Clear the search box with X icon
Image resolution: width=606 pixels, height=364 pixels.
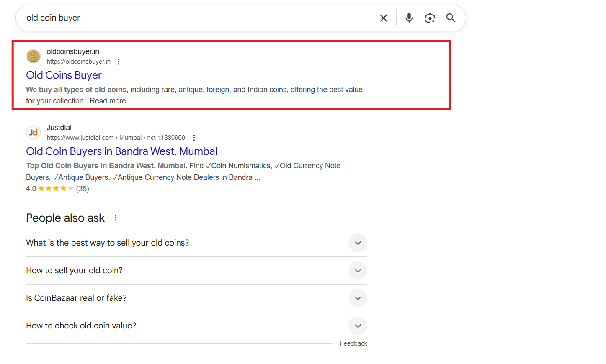[383, 18]
